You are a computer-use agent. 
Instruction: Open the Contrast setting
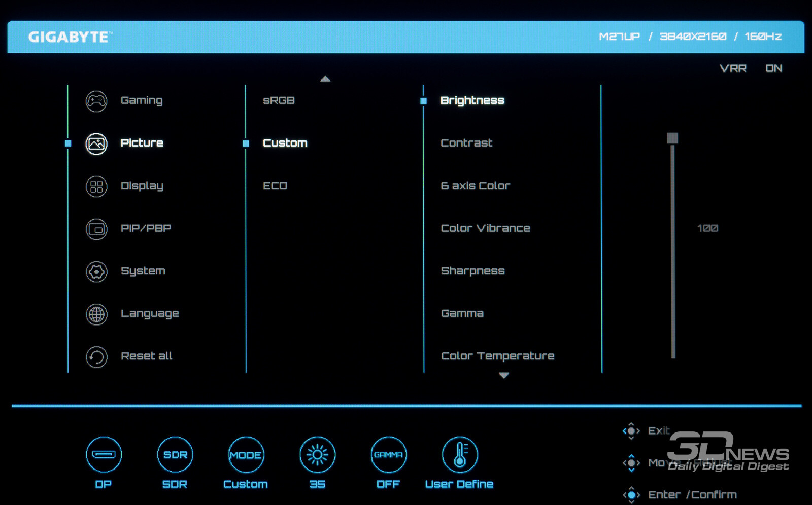click(466, 143)
